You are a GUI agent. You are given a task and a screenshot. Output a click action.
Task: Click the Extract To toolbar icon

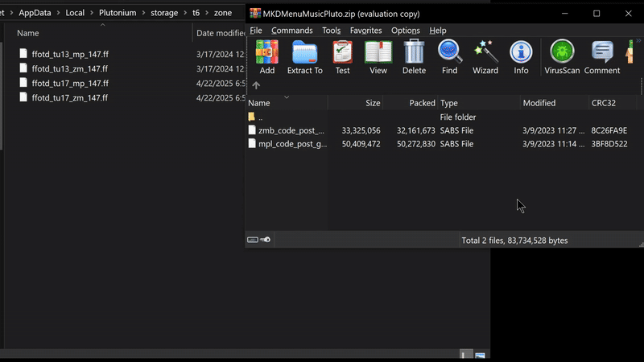[304, 56]
